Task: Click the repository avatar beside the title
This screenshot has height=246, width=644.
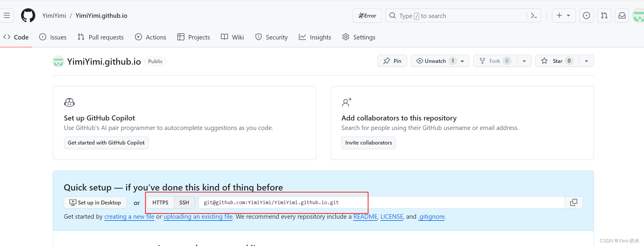Action: click(58, 61)
